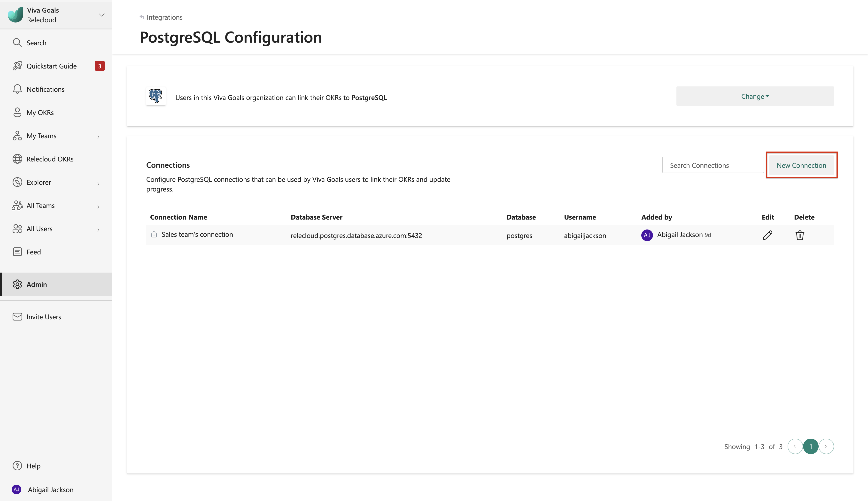
Task: Click the Connection Name column header
Action: (178, 217)
